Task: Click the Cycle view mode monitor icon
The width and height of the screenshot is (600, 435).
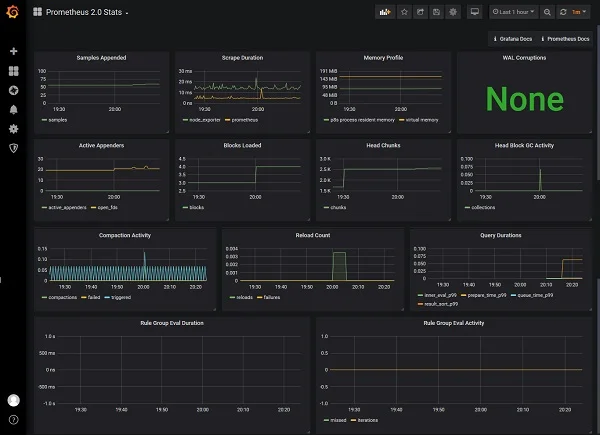Action: click(x=474, y=12)
